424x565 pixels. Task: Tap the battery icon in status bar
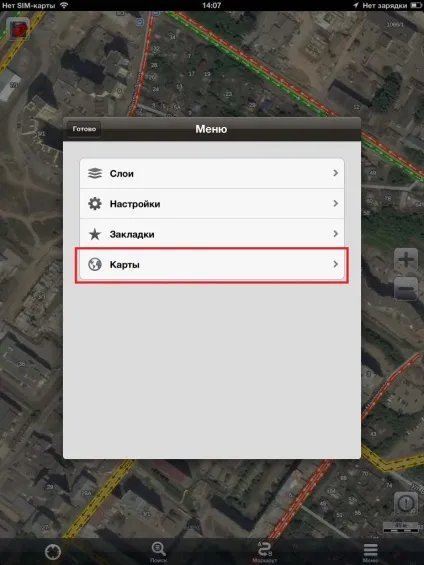pyautogui.click(x=416, y=5)
